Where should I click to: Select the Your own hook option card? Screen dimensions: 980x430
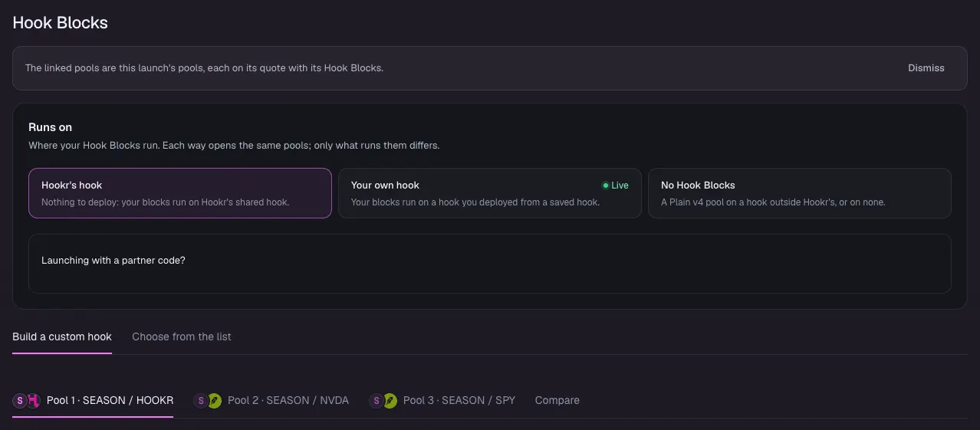point(489,193)
